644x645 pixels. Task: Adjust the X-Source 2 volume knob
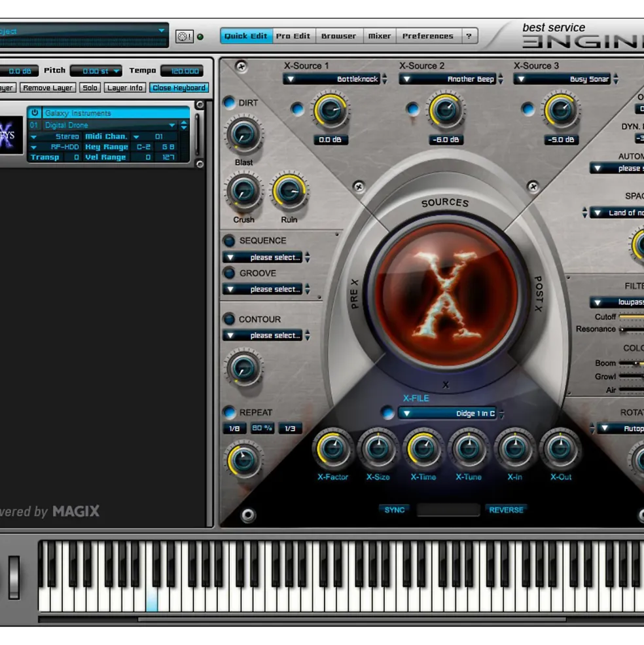coord(446,110)
